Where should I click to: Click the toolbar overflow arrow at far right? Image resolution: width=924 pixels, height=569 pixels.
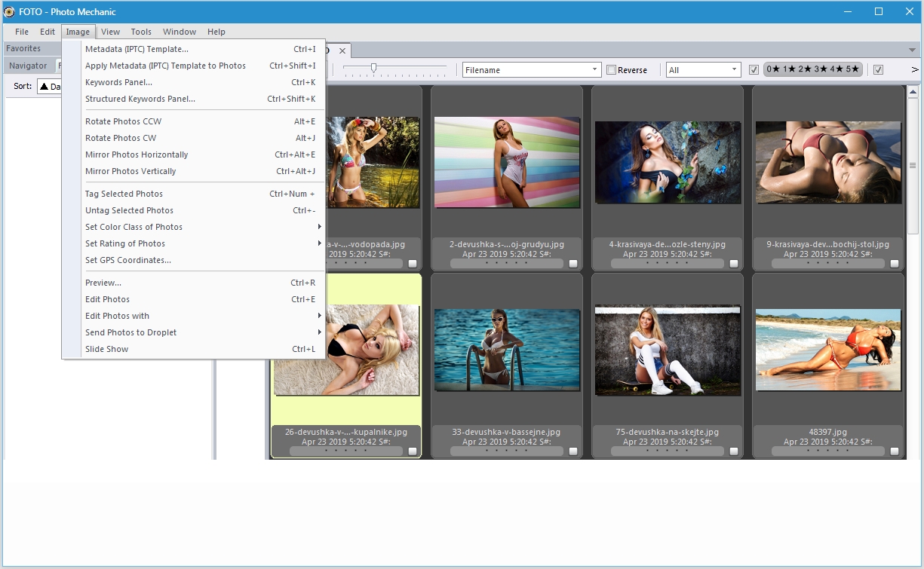(914, 70)
